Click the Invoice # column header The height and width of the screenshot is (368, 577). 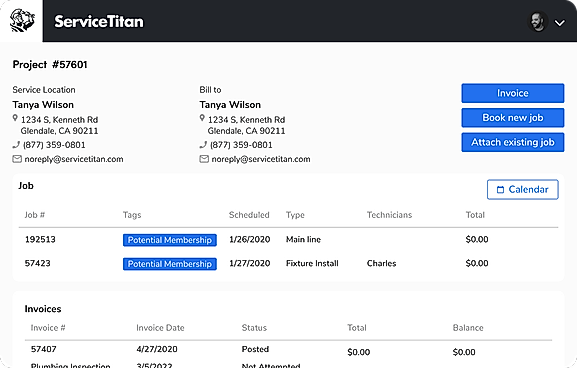pyautogui.click(x=48, y=328)
